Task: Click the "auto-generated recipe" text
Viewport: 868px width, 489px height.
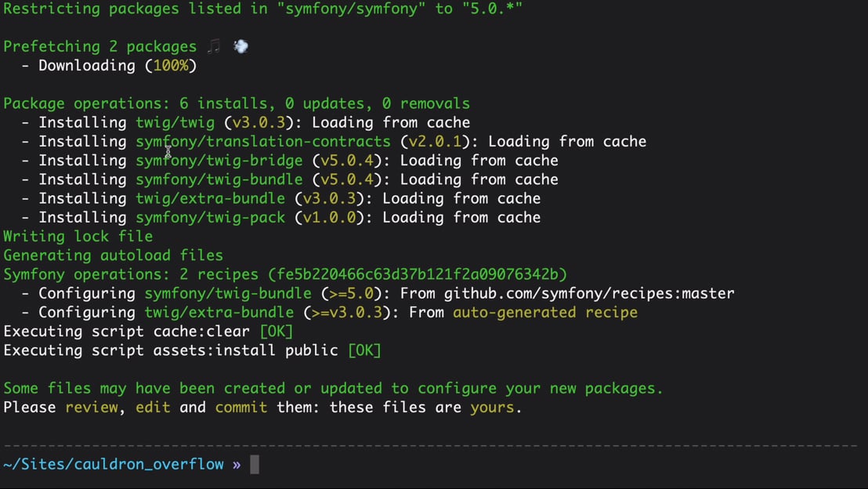Action: (545, 313)
